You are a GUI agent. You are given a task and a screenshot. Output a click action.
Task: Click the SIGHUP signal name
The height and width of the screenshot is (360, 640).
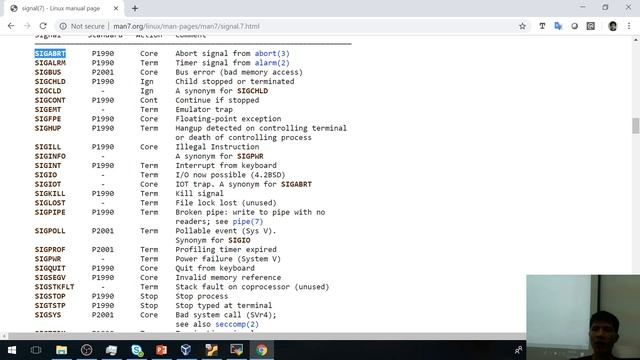coord(48,128)
